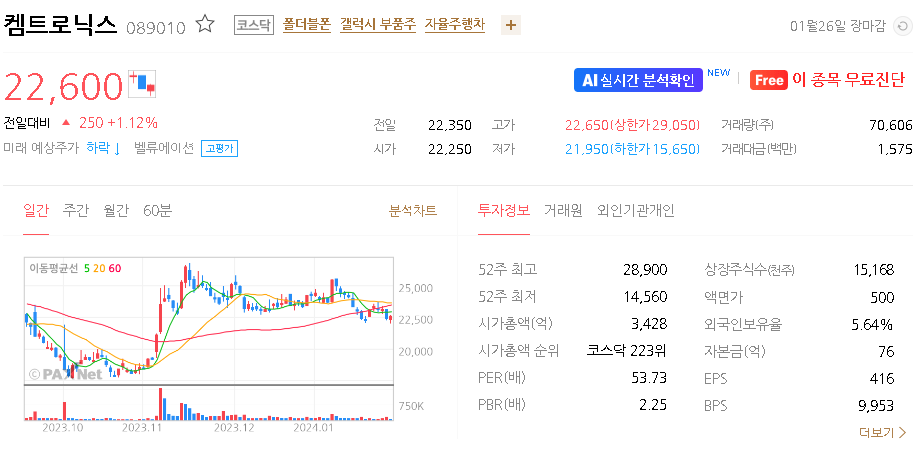919x459 pixels.
Task: Click 상장주식수 value 15,168
Action: pyautogui.click(x=873, y=270)
